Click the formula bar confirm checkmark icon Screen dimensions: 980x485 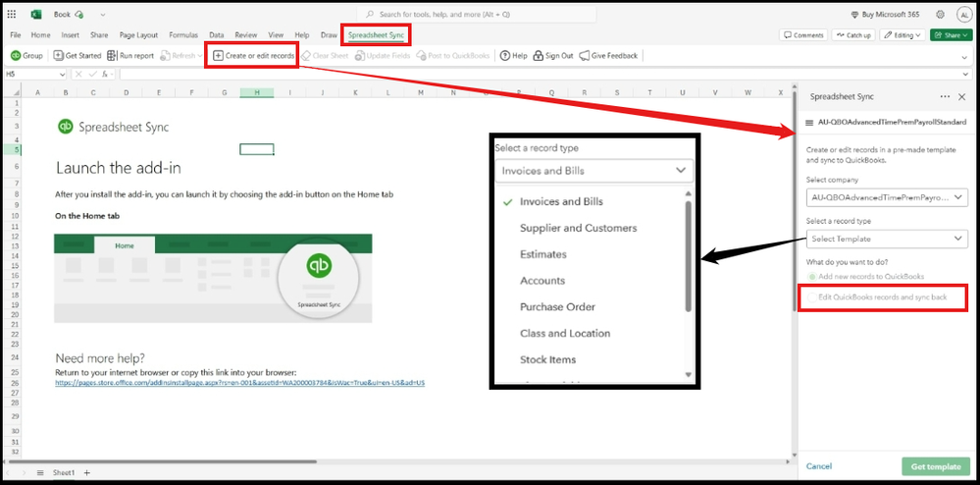click(92, 74)
